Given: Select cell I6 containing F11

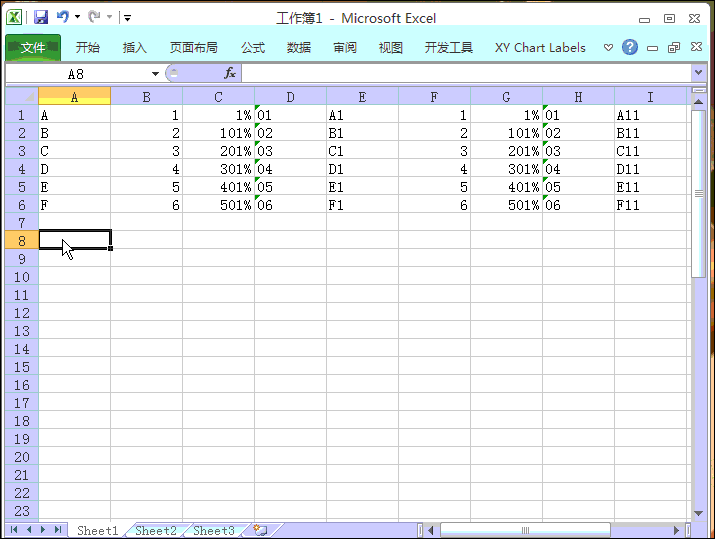Looking at the screenshot, I should [x=650, y=205].
